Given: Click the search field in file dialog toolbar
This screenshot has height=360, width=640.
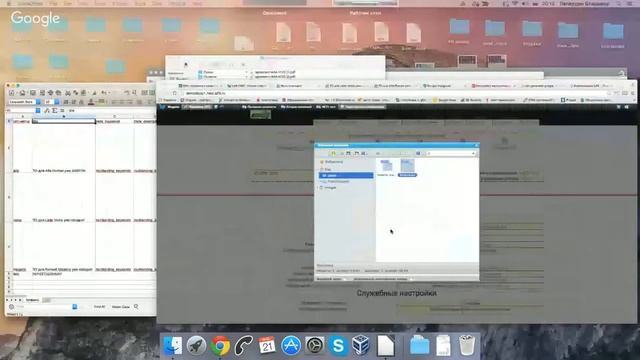Looking at the screenshot, I should point(451,153).
